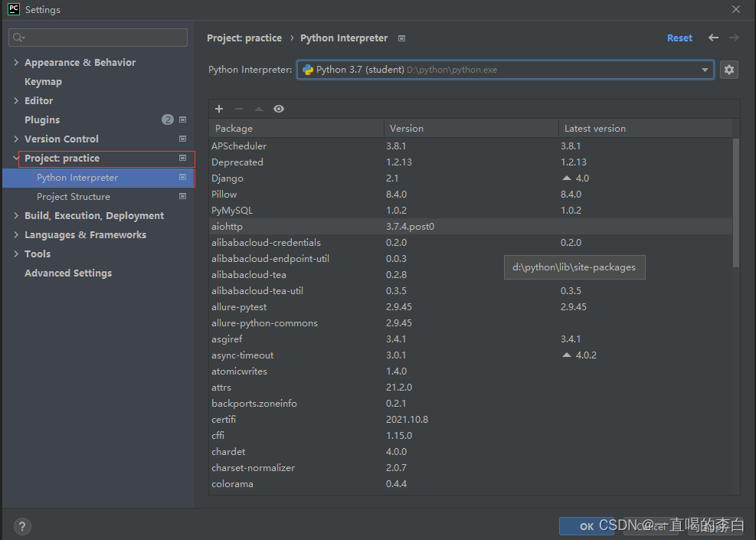Select the chardet package row
Screen dimensions: 756x540
tap(470, 451)
